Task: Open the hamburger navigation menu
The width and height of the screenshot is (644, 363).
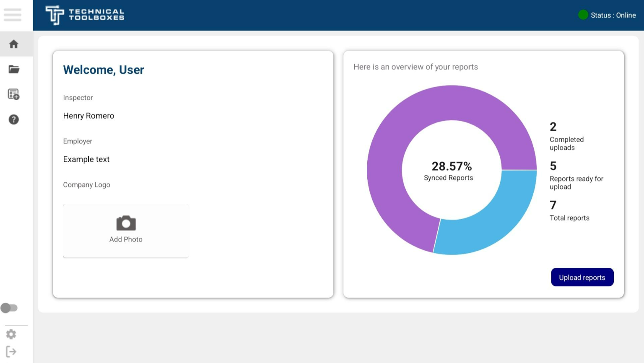Action: pyautogui.click(x=13, y=15)
